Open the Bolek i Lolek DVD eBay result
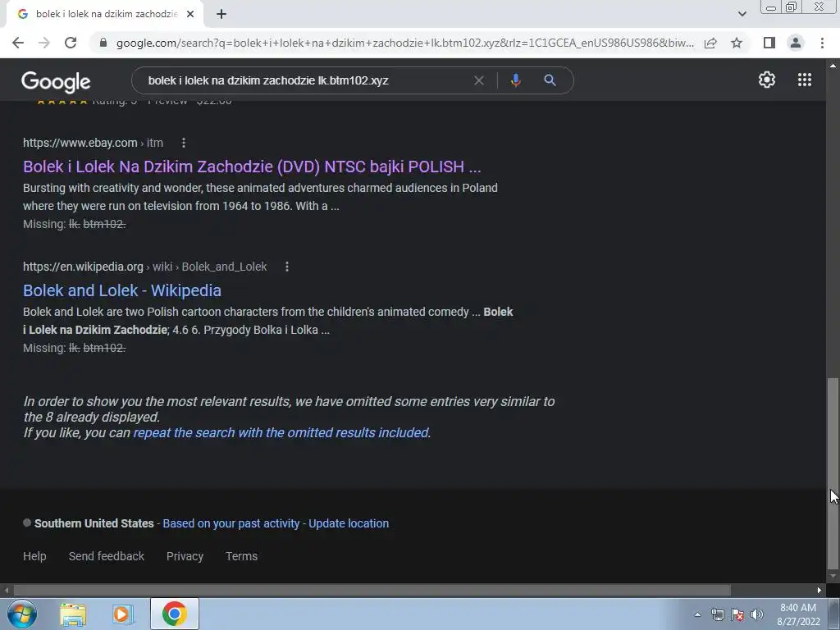Screen dimensions: 840x630 point(252,167)
